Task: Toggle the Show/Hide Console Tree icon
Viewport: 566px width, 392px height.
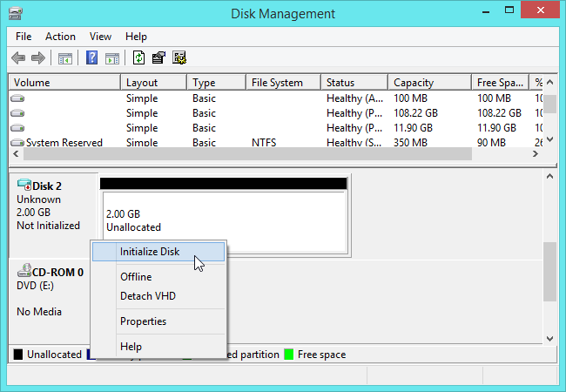Action: 65,58
